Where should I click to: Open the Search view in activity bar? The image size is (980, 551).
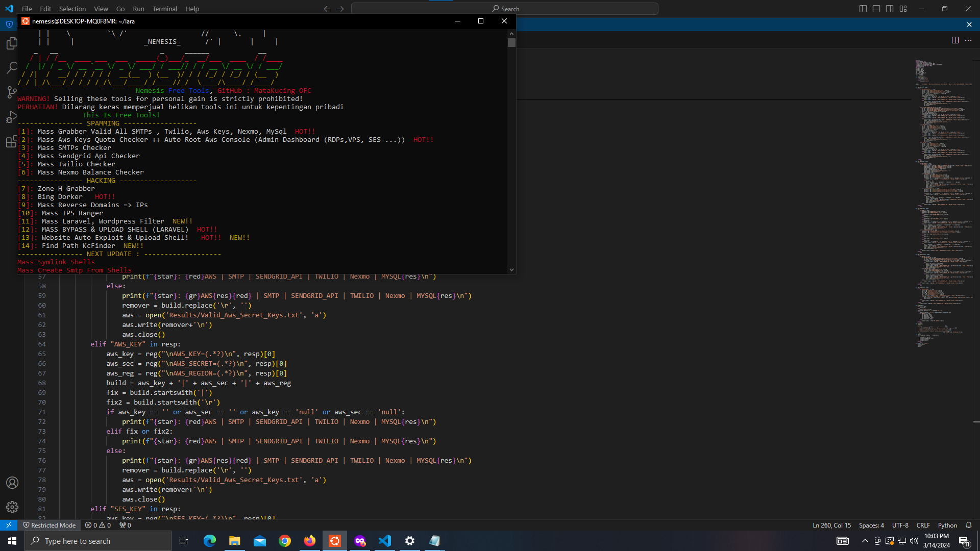tap(12, 68)
